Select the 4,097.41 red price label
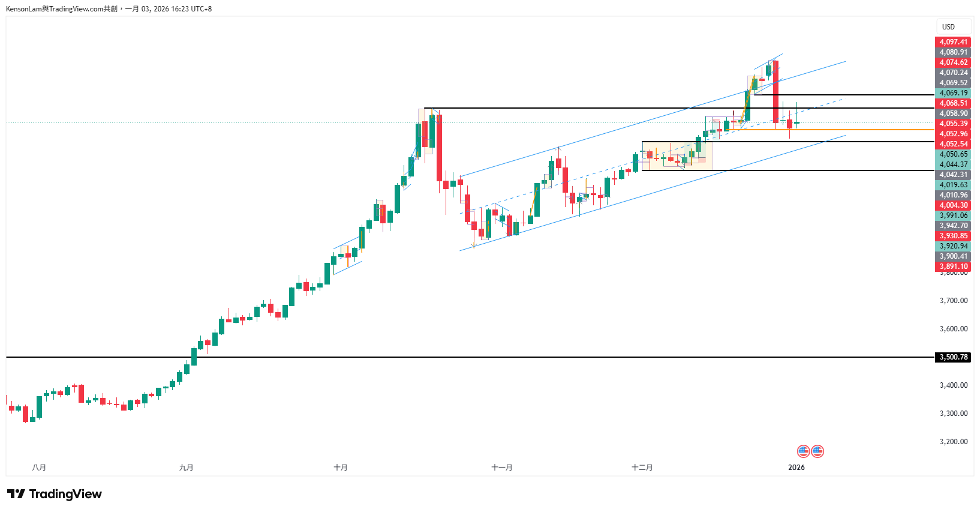The height and width of the screenshot is (512, 980). [x=953, y=42]
